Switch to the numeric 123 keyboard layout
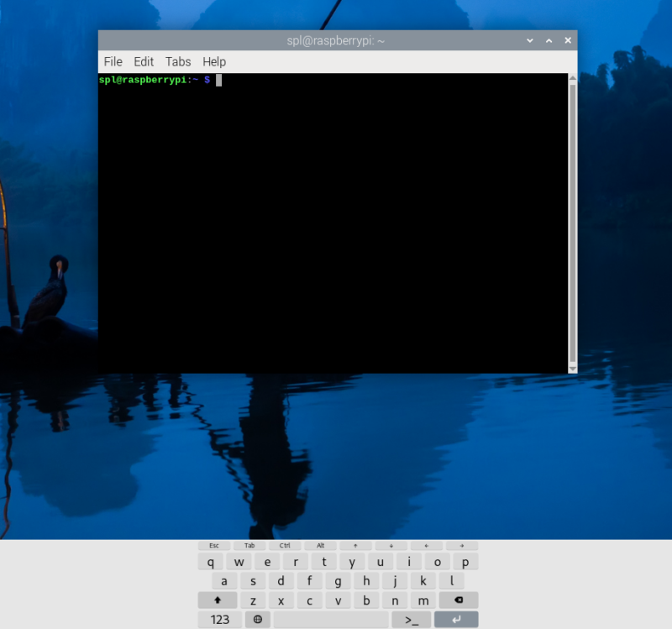The height and width of the screenshot is (629, 672). pos(219,619)
